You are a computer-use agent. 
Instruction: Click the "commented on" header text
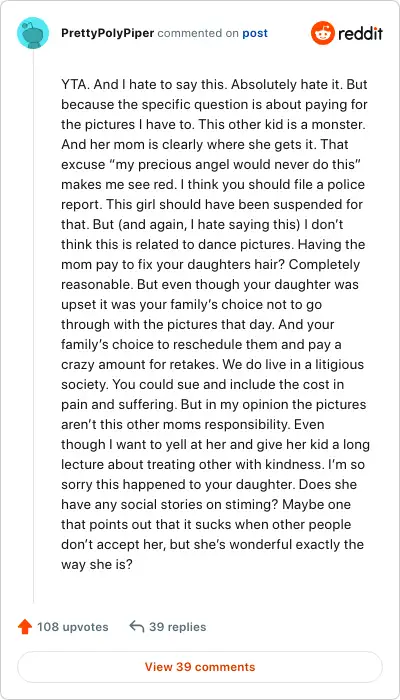tap(198, 33)
